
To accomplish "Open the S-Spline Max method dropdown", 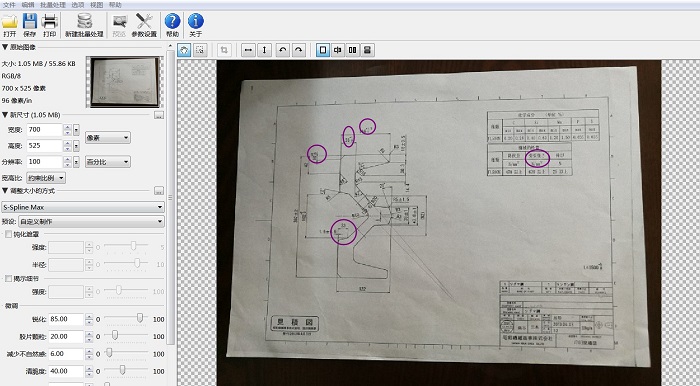I will [83, 207].
